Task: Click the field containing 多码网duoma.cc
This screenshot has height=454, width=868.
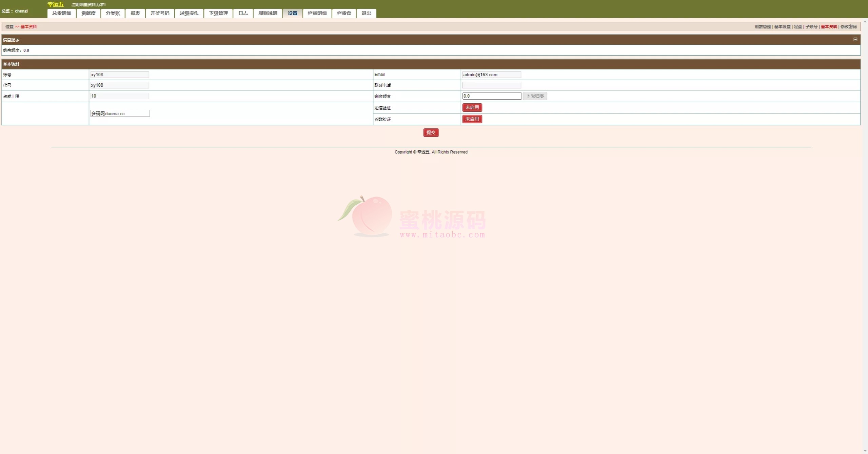Action: 120,113
